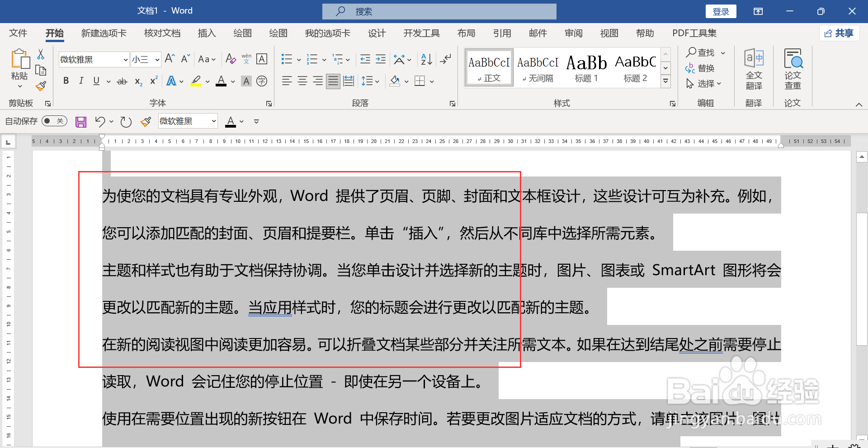Open the PDF toolset tab
This screenshot has height=448, width=868.
pyautogui.click(x=694, y=33)
